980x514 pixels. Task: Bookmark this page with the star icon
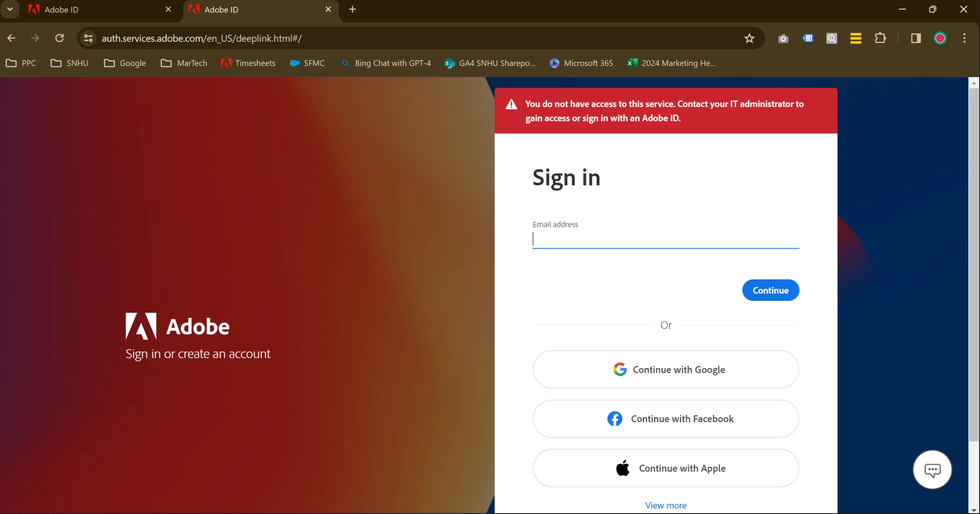pyautogui.click(x=749, y=38)
